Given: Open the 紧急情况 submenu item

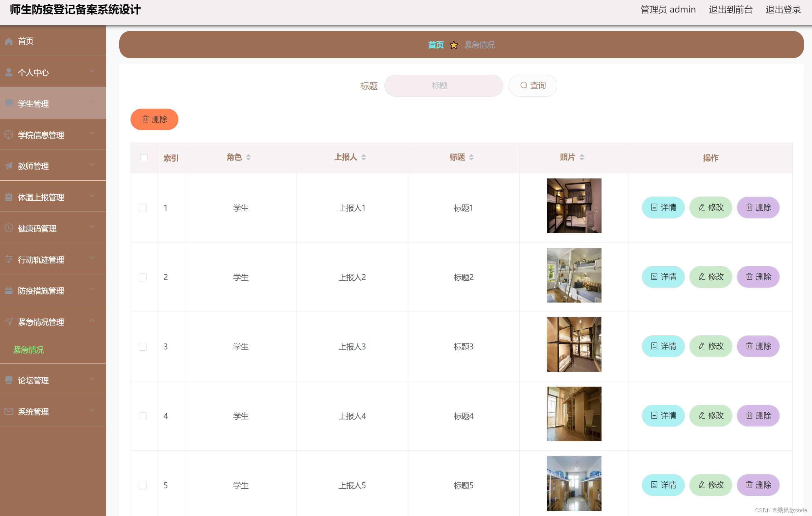Looking at the screenshot, I should 29,350.
